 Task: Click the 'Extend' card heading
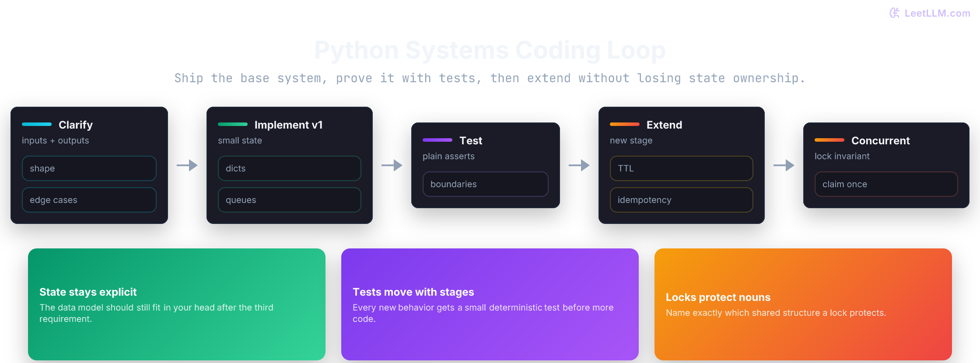[664, 125]
